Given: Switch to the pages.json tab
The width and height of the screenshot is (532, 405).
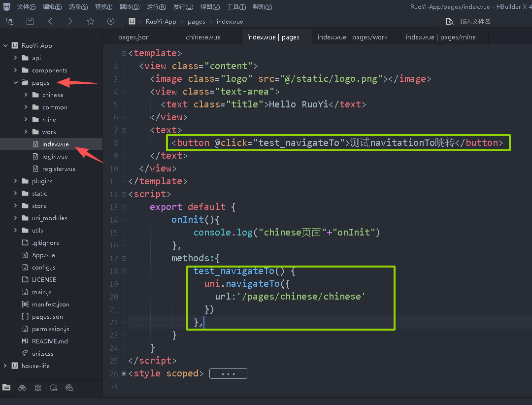Looking at the screenshot, I should pos(134,37).
